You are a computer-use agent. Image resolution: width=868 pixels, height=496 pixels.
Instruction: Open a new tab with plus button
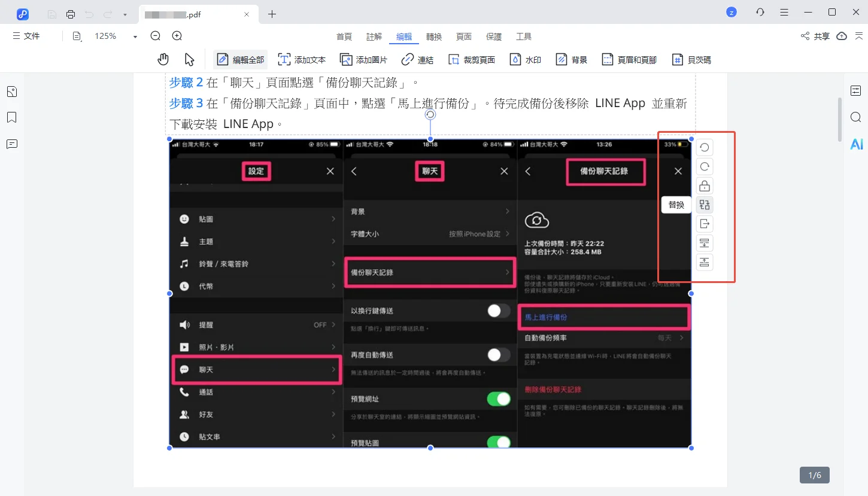click(x=272, y=14)
